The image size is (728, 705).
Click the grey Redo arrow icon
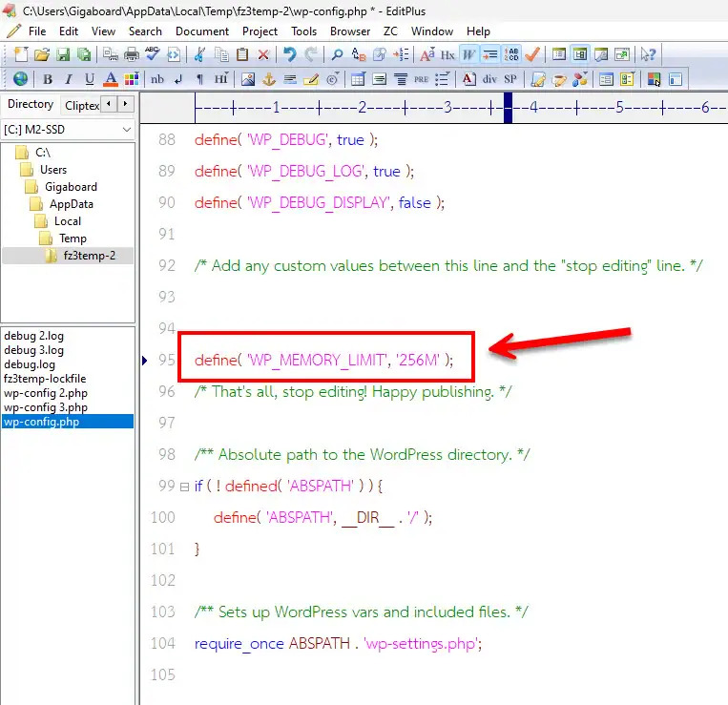[x=311, y=54]
